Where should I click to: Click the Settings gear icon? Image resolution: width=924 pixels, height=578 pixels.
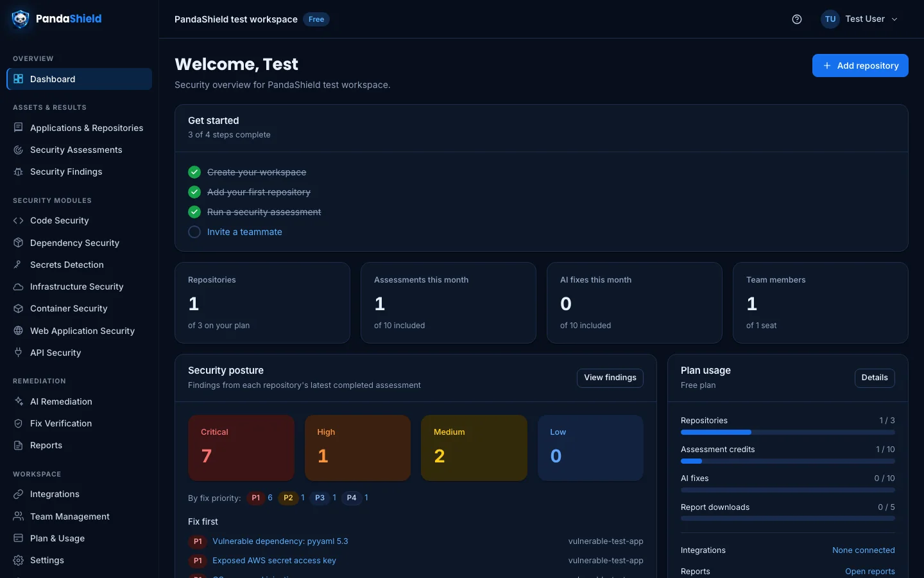coord(19,560)
